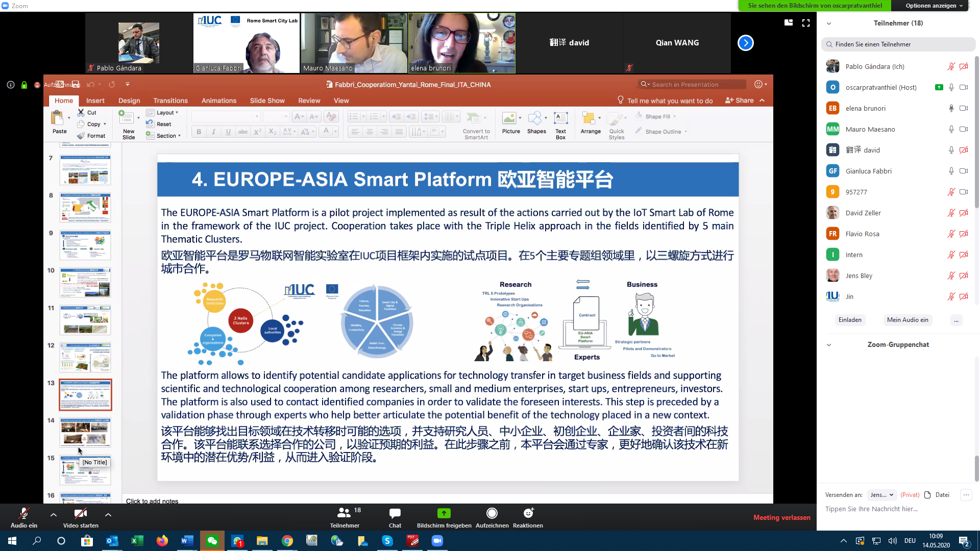Open WeChat from the Windows taskbar

[x=212, y=541]
